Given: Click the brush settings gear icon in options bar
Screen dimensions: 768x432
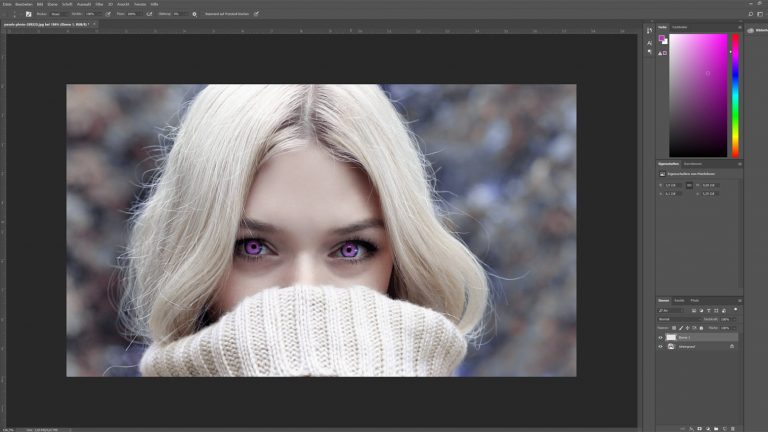Looking at the screenshot, I should pyautogui.click(x=194, y=14).
